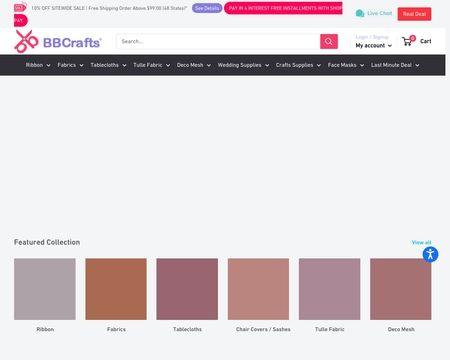Open the accessibility widget icon
The image size is (450, 360).
coord(430,255)
